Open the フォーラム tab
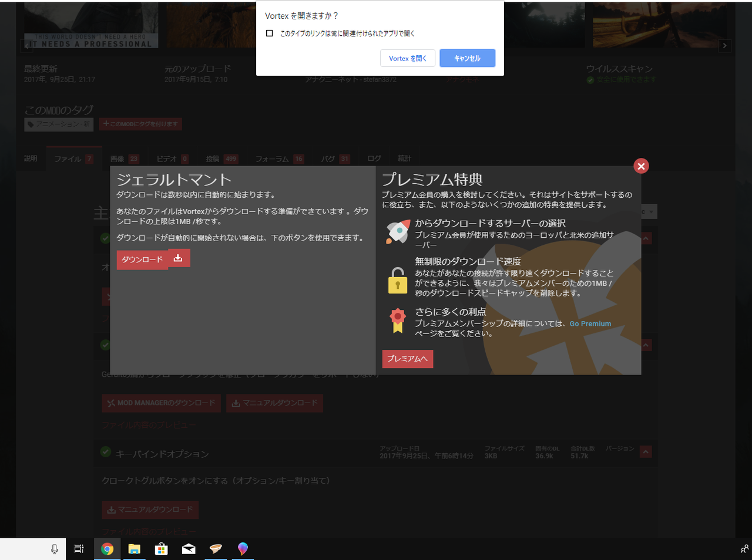This screenshot has height=560, width=752. [x=279, y=158]
